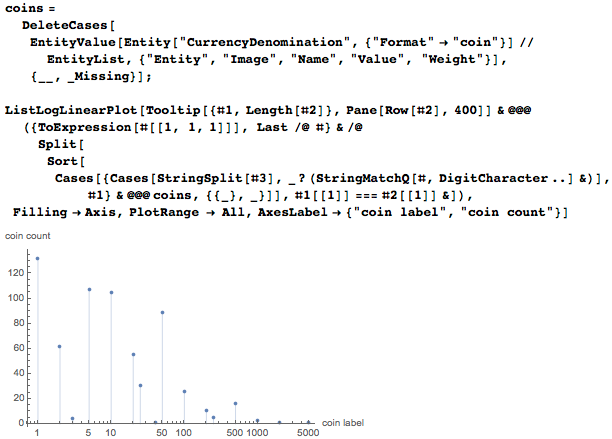
Task: Click y-axis tick label 20
Action: coord(18,398)
